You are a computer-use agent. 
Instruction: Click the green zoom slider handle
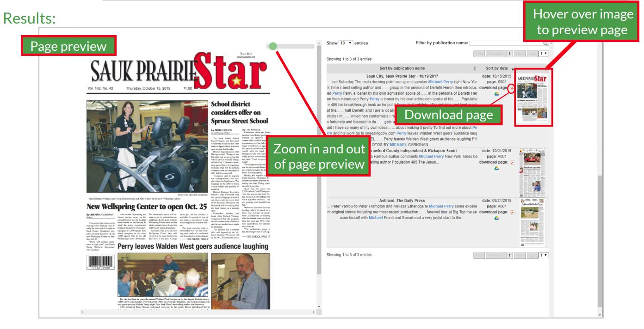(273, 46)
